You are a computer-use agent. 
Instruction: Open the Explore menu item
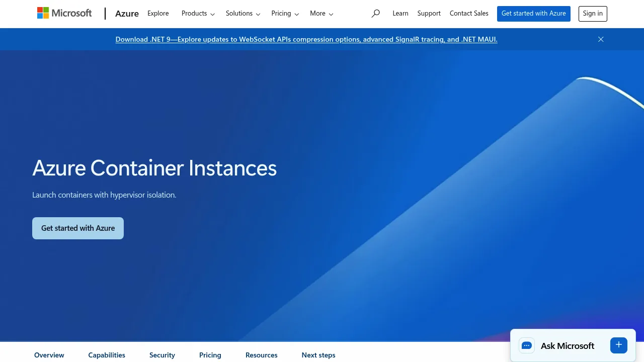tap(158, 14)
